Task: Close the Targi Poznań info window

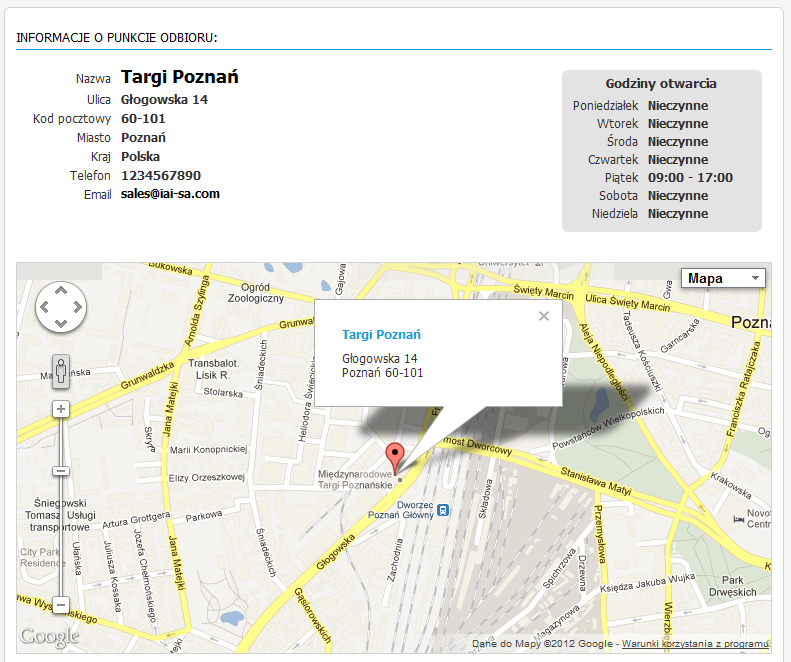Action: point(544,316)
